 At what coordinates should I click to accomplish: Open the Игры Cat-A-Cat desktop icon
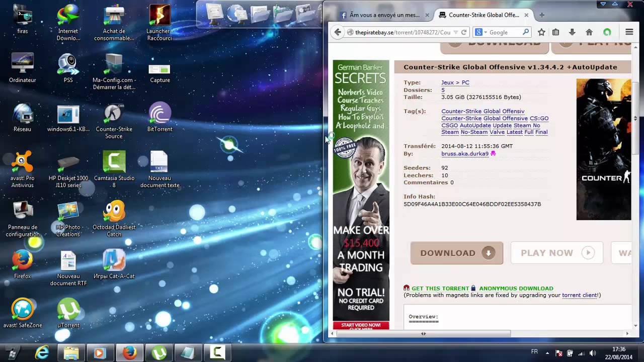pos(114,264)
